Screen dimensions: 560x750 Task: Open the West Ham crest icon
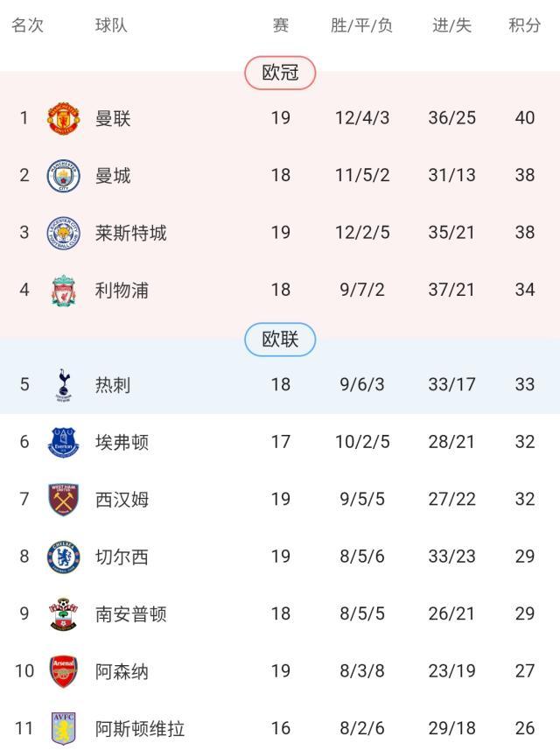point(63,500)
